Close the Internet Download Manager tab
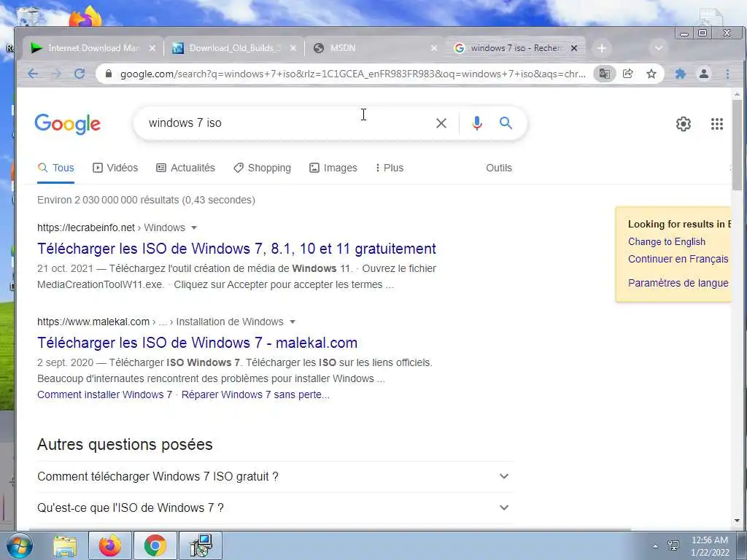Image resolution: width=747 pixels, height=560 pixels. click(x=152, y=48)
